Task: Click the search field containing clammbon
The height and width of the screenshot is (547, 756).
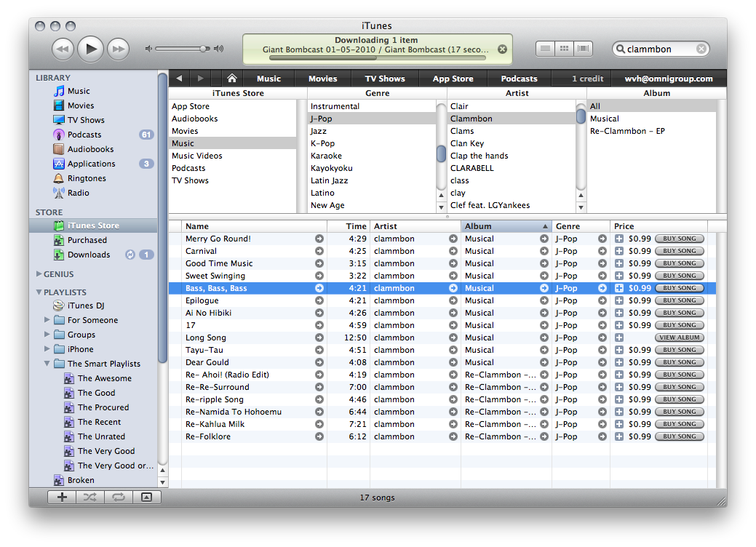Action: click(x=661, y=49)
